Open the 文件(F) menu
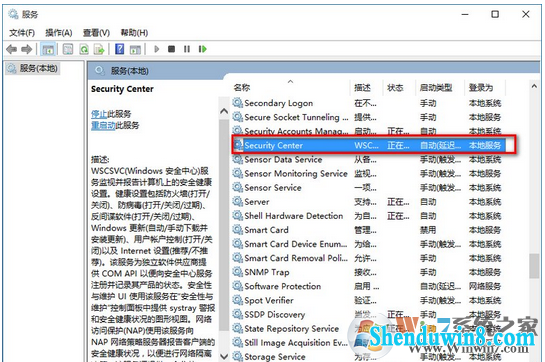The image size is (545, 362). (22, 33)
